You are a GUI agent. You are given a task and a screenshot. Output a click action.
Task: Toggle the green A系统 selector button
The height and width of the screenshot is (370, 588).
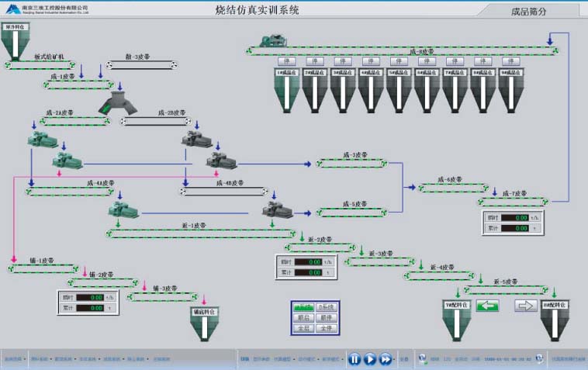(304, 308)
